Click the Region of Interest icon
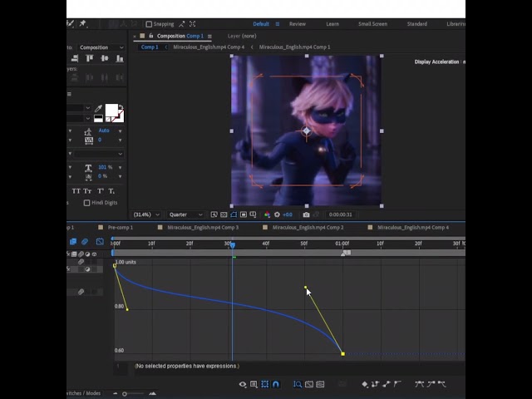Viewport: 532px width, 399px height. [x=244, y=214]
